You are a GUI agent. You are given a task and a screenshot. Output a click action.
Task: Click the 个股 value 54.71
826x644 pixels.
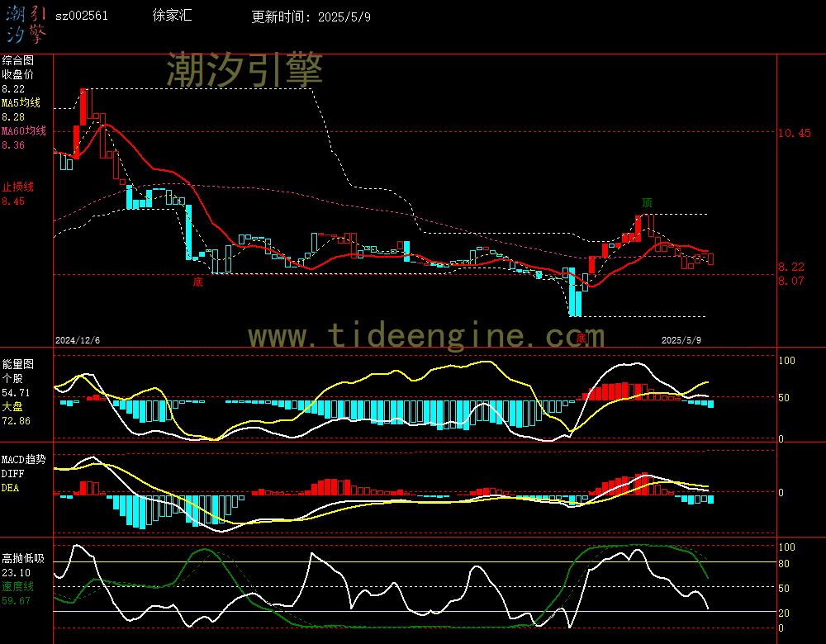[x=16, y=393]
